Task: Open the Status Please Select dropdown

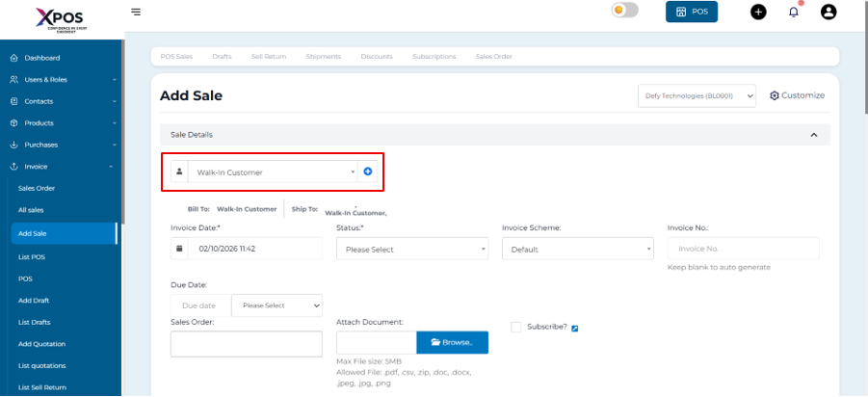Action: pos(412,249)
